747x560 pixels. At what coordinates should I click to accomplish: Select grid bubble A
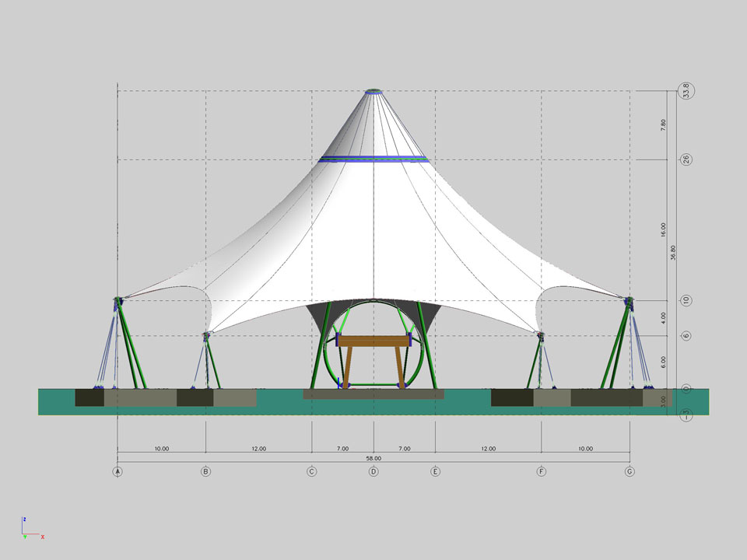(117, 471)
